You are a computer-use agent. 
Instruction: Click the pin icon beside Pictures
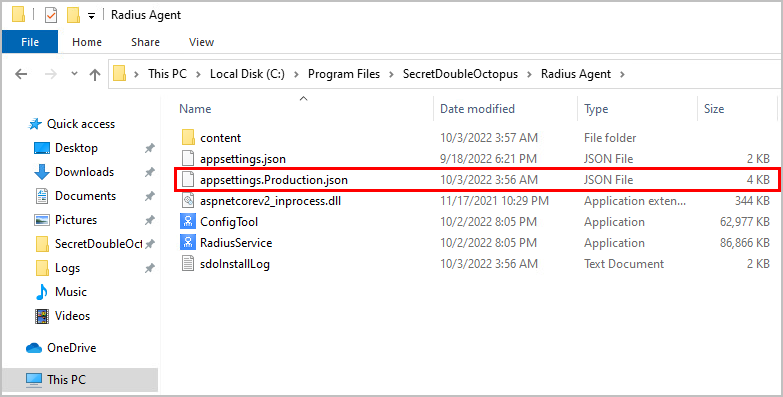tap(149, 220)
